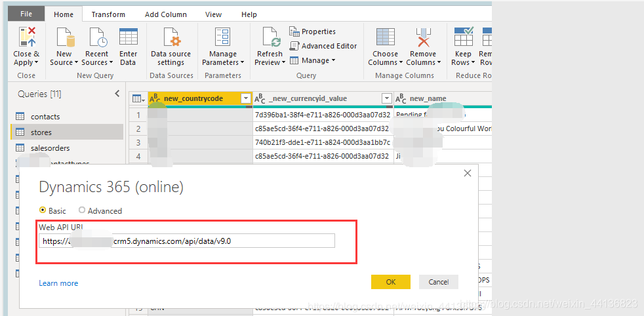Select the Advanced radio option
644x316 pixels.
[x=82, y=210]
